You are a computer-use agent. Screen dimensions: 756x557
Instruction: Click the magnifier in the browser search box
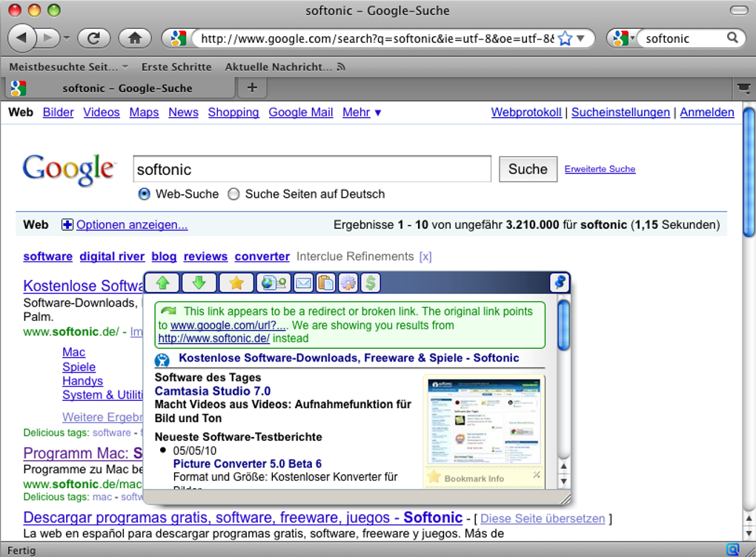732,38
